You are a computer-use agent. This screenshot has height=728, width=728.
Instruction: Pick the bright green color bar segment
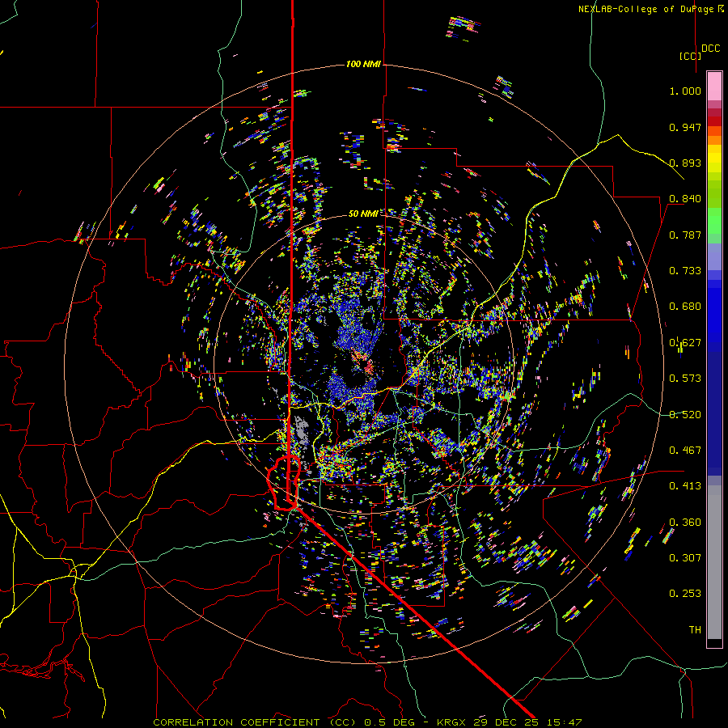pos(714,221)
